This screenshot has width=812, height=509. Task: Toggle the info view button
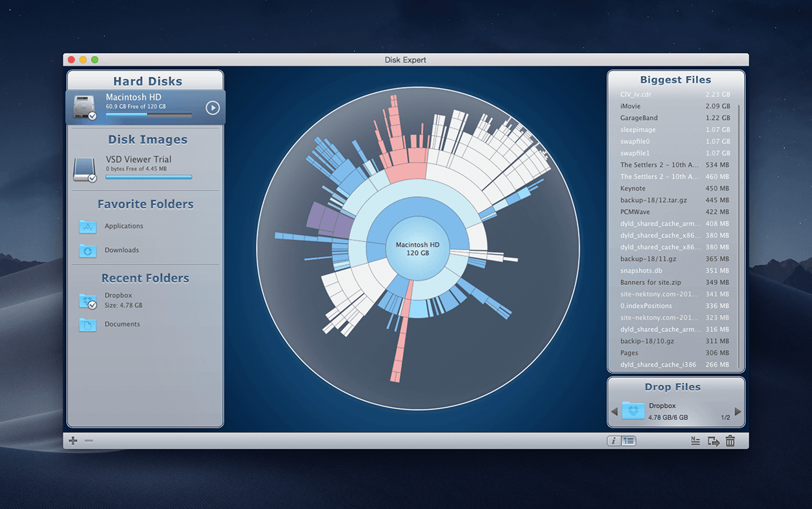click(614, 440)
